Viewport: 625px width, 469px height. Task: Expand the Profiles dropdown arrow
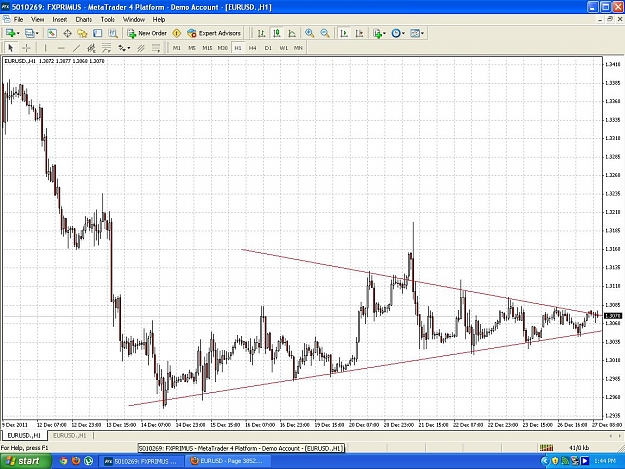point(37,33)
